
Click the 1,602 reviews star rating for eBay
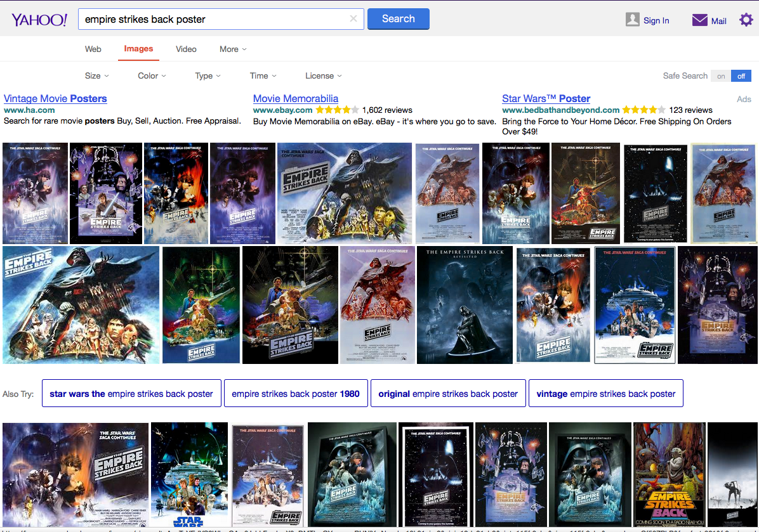point(337,110)
